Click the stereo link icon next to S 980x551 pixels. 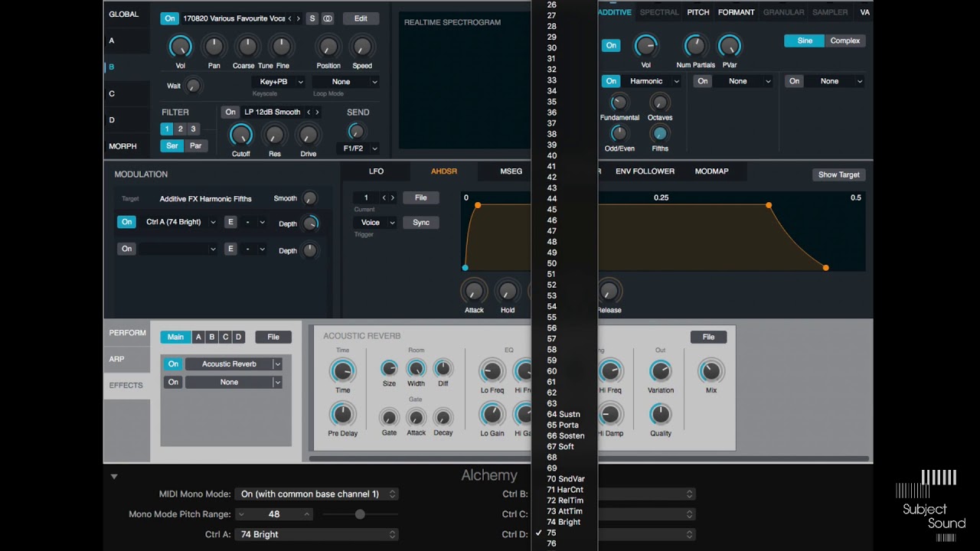pyautogui.click(x=327, y=18)
